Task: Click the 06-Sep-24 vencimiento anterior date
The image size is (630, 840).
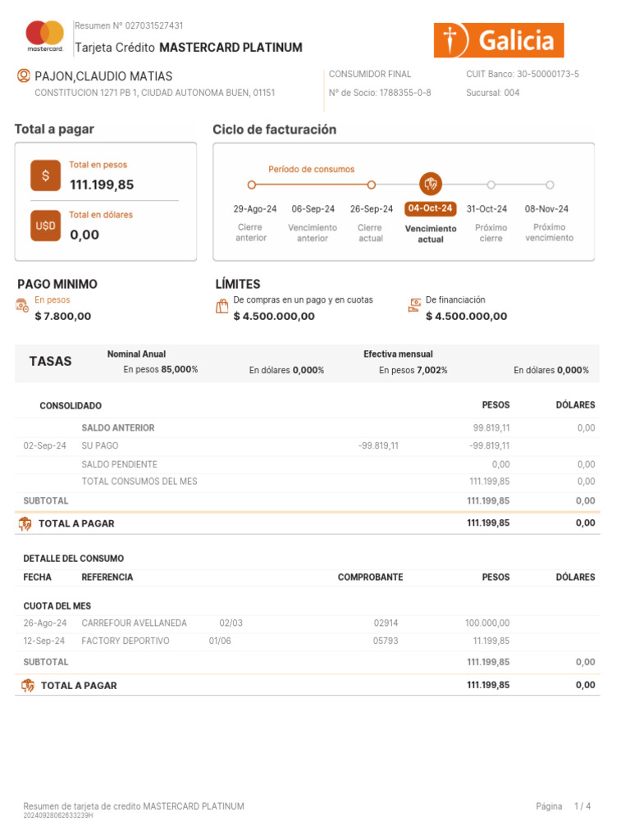Action: 313,209
